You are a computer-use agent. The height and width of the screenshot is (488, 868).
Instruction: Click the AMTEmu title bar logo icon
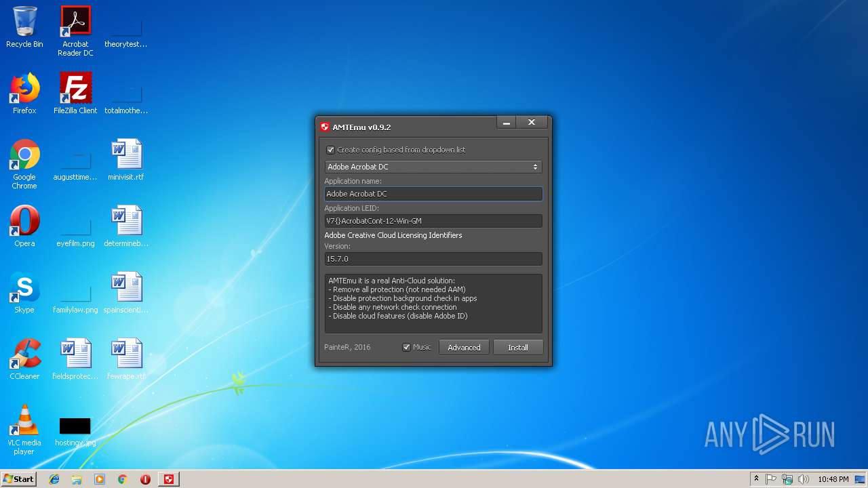[x=325, y=127]
